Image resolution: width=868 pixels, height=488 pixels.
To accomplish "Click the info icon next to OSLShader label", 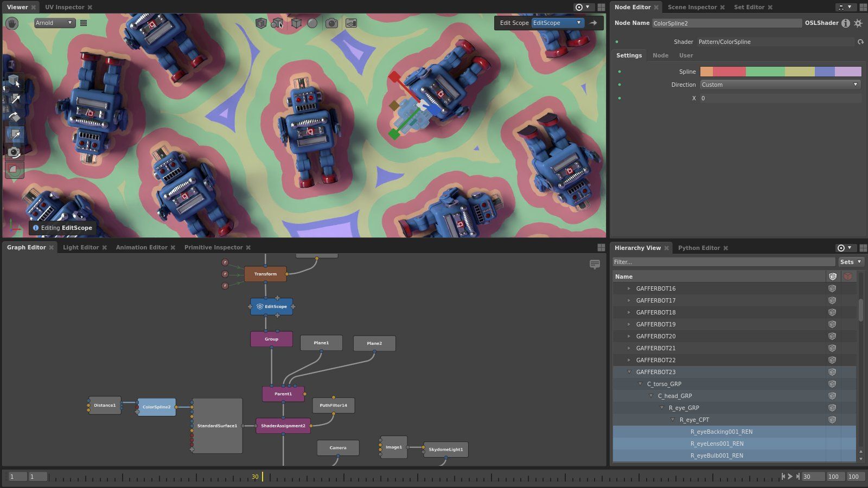I will [846, 23].
